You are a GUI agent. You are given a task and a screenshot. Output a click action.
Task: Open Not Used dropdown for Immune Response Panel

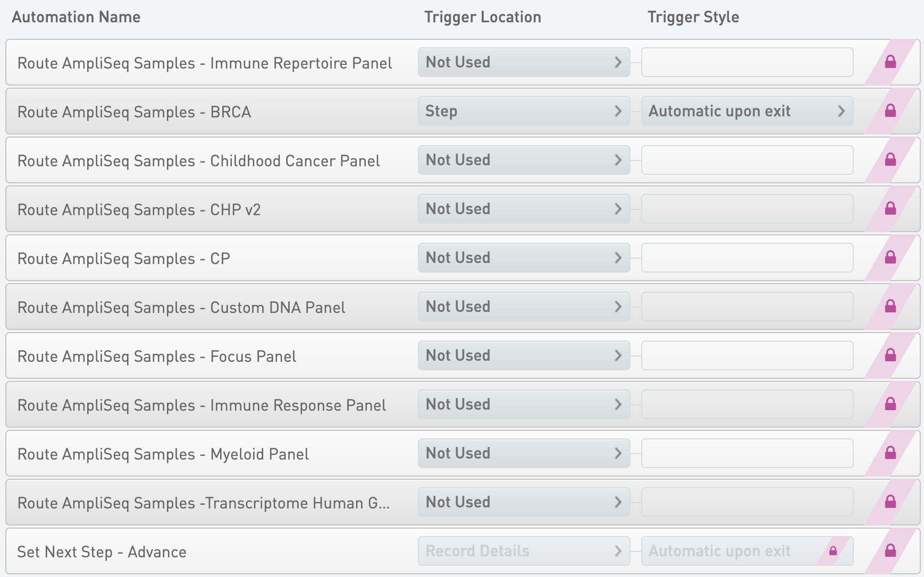(524, 404)
